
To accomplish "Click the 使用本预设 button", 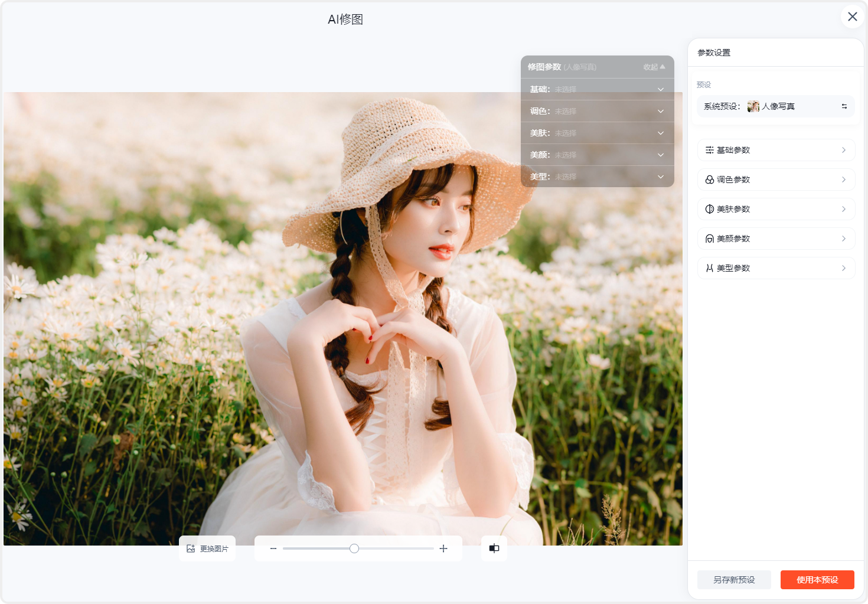I will [817, 580].
